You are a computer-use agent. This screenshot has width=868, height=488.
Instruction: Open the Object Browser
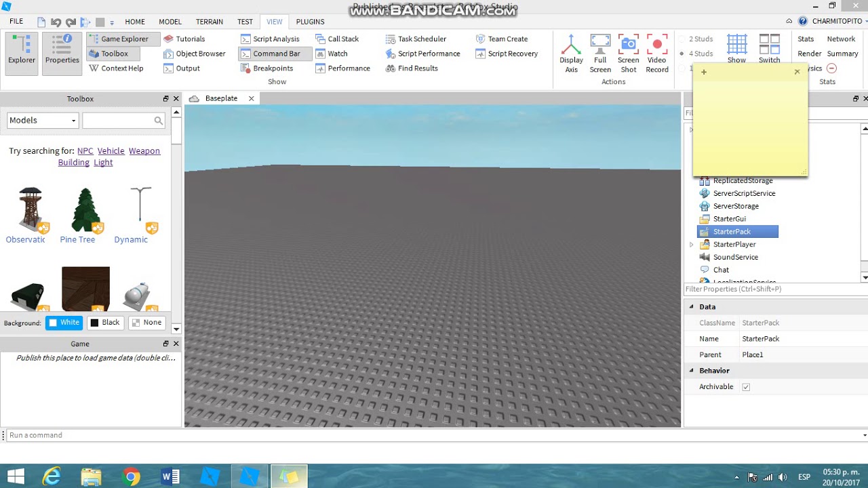tap(195, 54)
